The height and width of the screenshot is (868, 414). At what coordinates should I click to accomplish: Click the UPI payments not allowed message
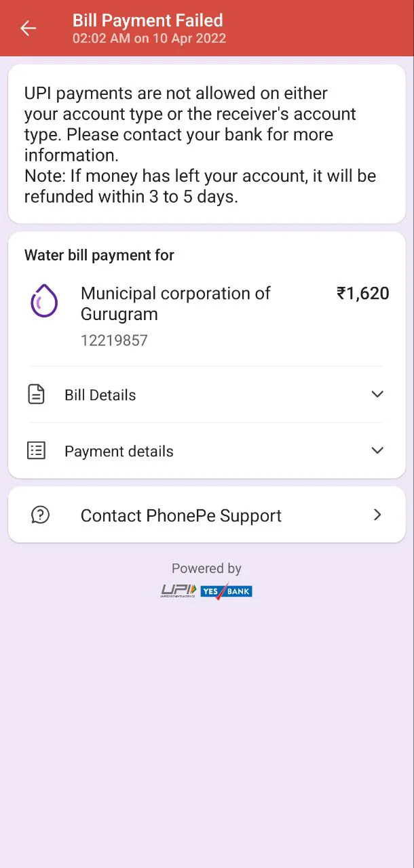(200, 144)
